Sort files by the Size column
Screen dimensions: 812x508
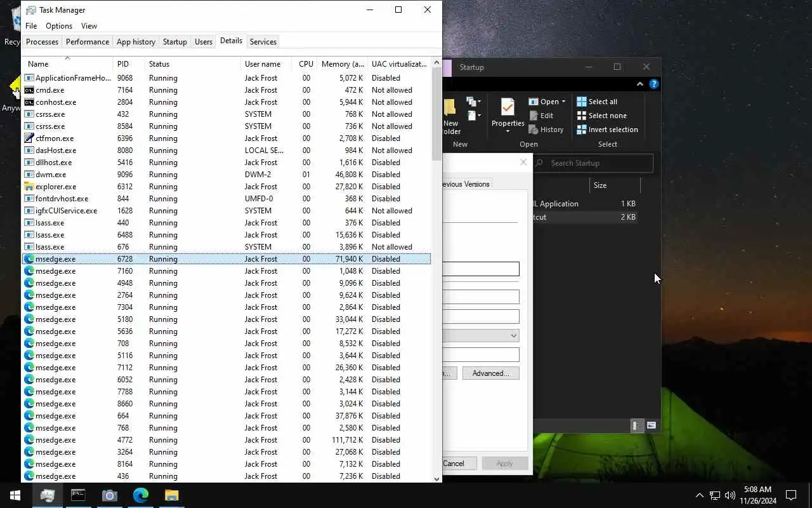[x=615, y=185]
